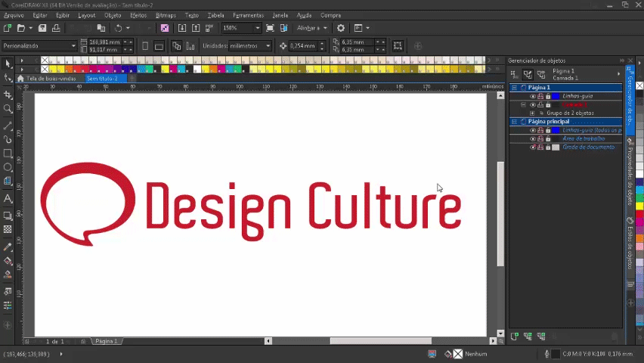Viewport: 644px width, 363px height.
Task: Toggle lock icon on Grade de documento layer
Action: pyautogui.click(x=547, y=147)
